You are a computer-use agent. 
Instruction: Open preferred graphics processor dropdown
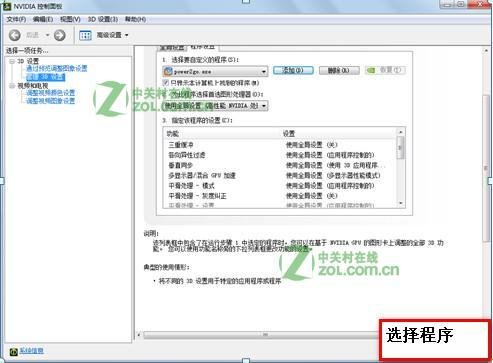click(215, 106)
